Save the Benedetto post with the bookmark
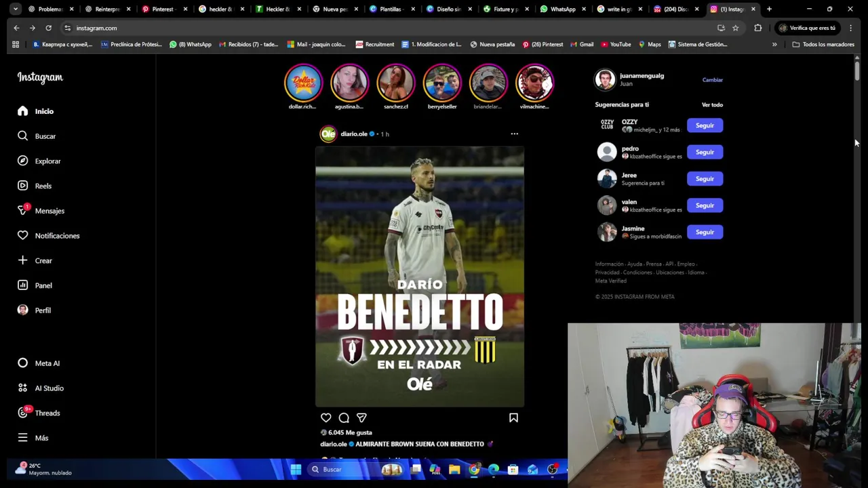This screenshot has height=488, width=868. point(513,418)
